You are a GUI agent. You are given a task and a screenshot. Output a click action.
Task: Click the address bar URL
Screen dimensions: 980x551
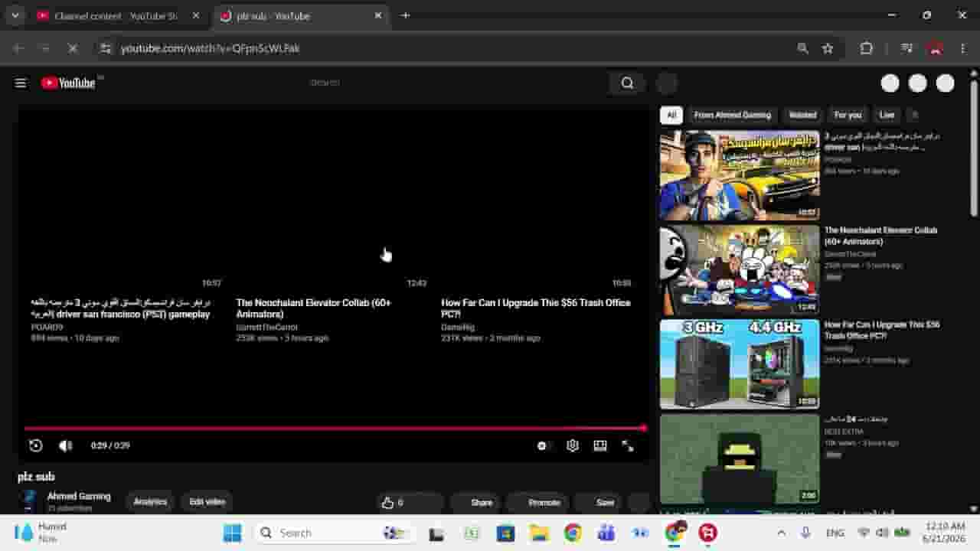point(210,48)
